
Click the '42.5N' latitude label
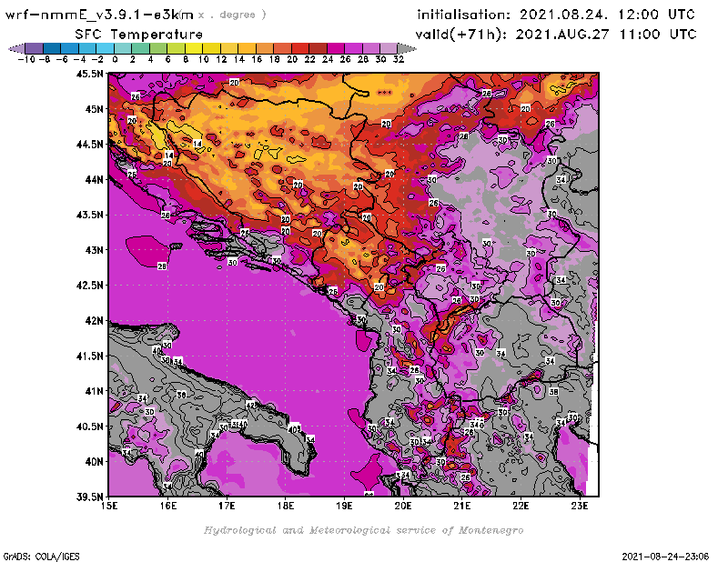89,286
